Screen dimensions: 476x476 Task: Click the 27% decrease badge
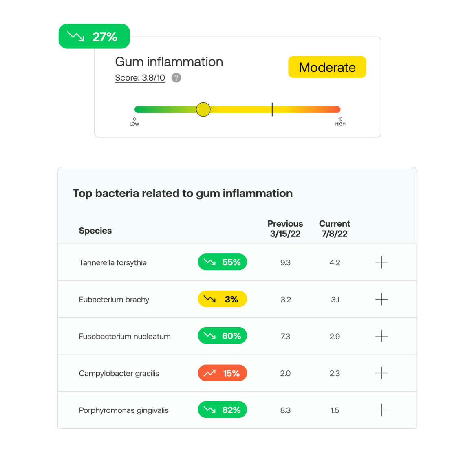click(94, 36)
